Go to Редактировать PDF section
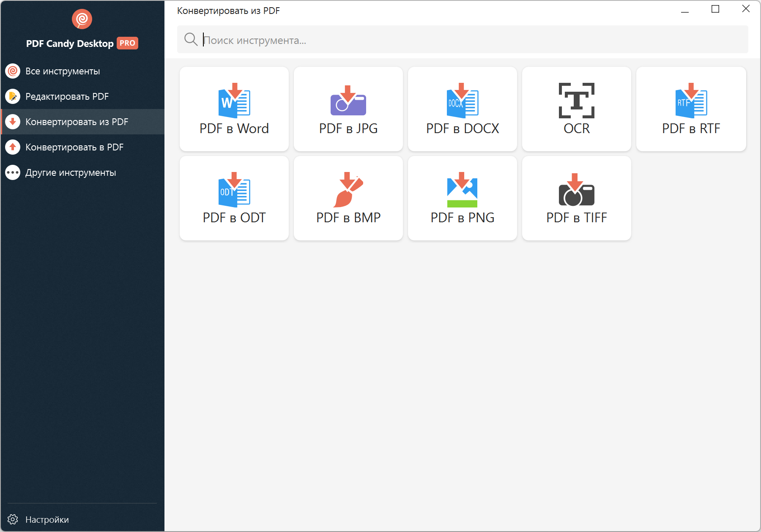This screenshot has height=532, width=761. point(82,96)
